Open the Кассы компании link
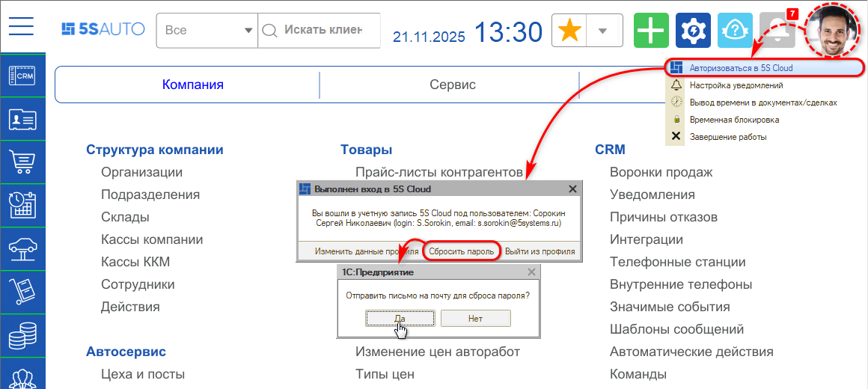Viewport: 868px width, 389px height. pos(152,239)
